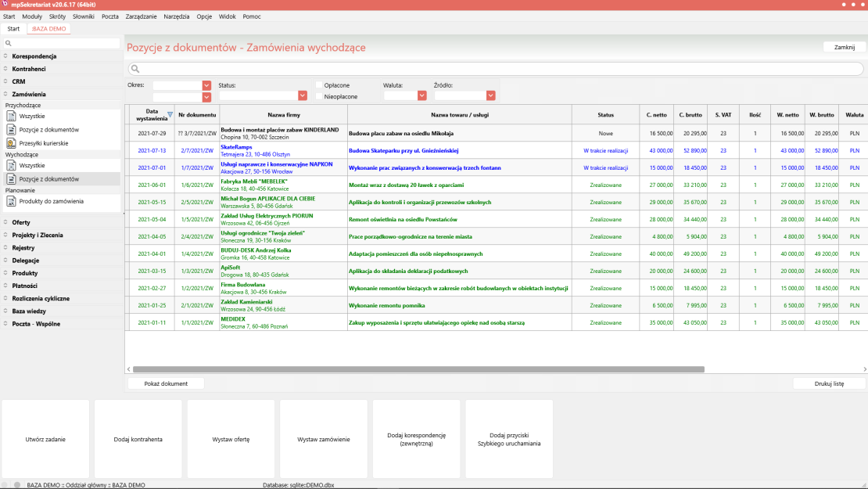Click Wszystkie icon under Przychodzące
868x489 pixels.
point(12,116)
